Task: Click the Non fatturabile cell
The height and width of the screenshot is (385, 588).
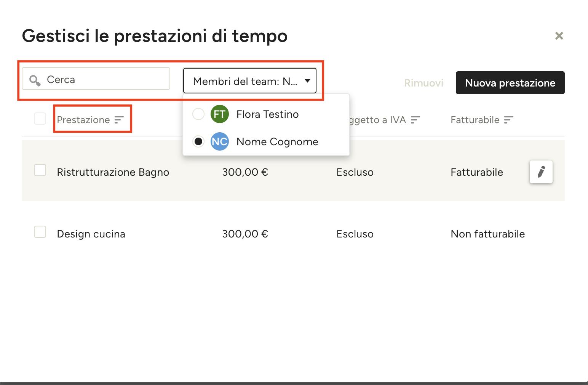Action: tap(488, 234)
